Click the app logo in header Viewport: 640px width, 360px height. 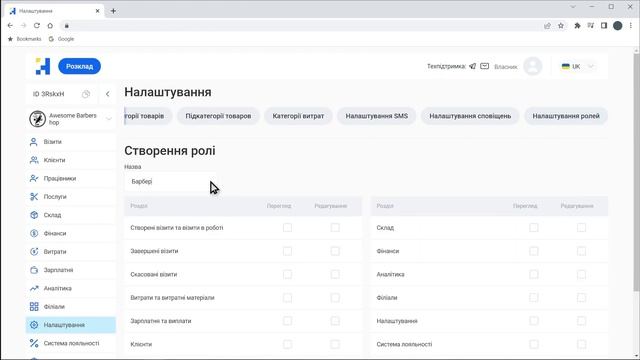[x=42, y=66]
